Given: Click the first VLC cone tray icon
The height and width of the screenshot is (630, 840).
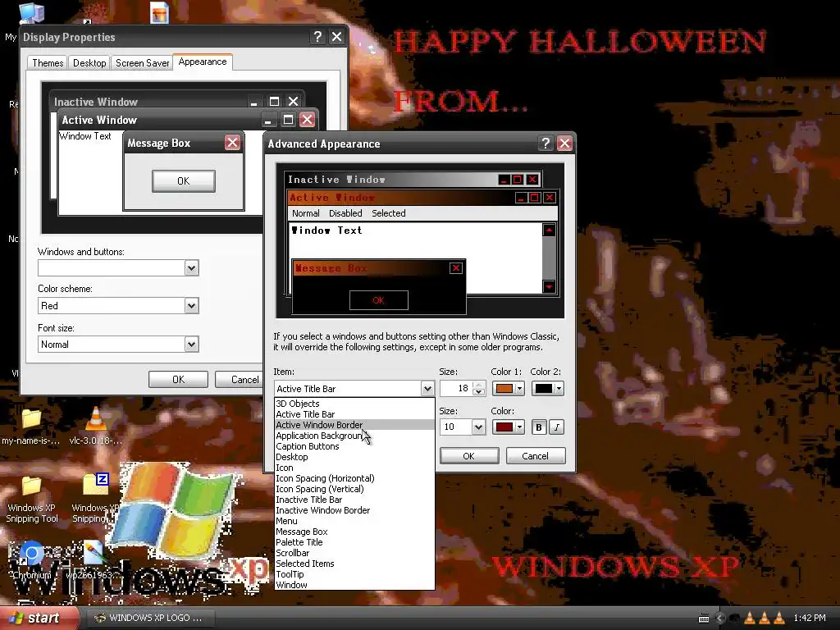Looking at the screenshot, I should tap(750, 619).
